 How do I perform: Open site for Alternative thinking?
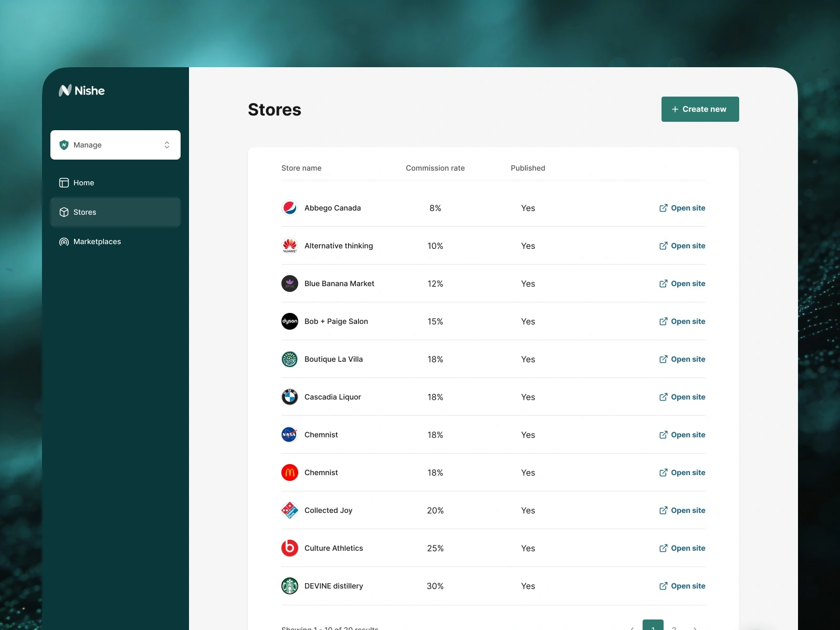pyautogui.click(x=682, y=246)
